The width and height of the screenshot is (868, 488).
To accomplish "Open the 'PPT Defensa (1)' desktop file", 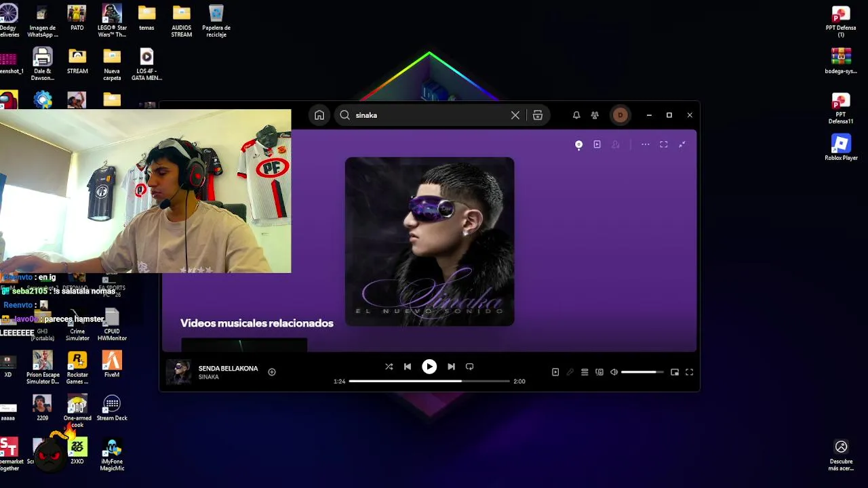I will [841, 21].
